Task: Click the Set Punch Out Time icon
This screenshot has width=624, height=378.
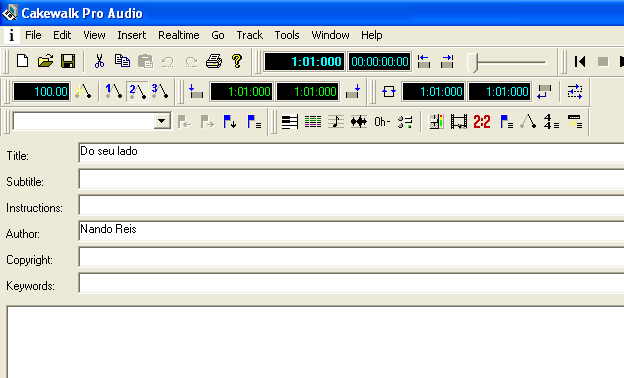Action: point(353,92)
